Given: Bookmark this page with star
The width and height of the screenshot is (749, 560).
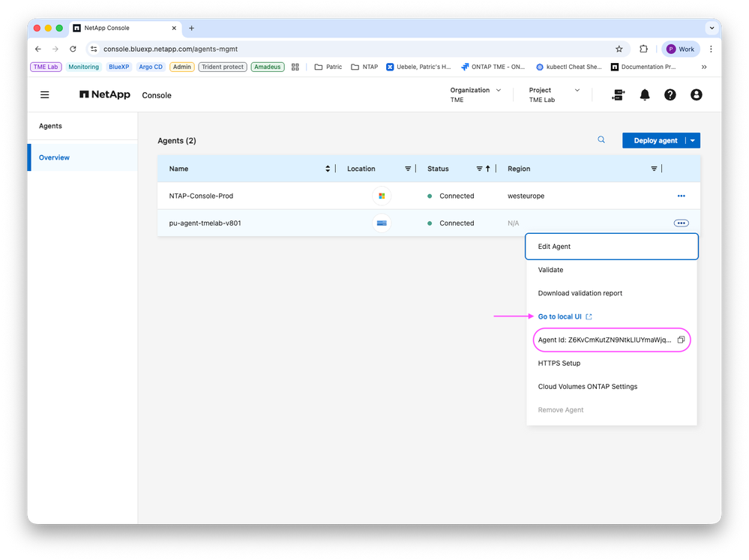Looking at the screenshot, I should tap(619, 49).
